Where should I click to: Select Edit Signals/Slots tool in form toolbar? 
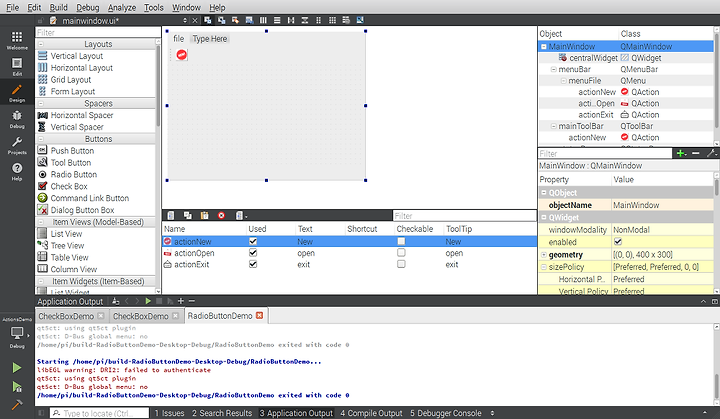[221, 20]
